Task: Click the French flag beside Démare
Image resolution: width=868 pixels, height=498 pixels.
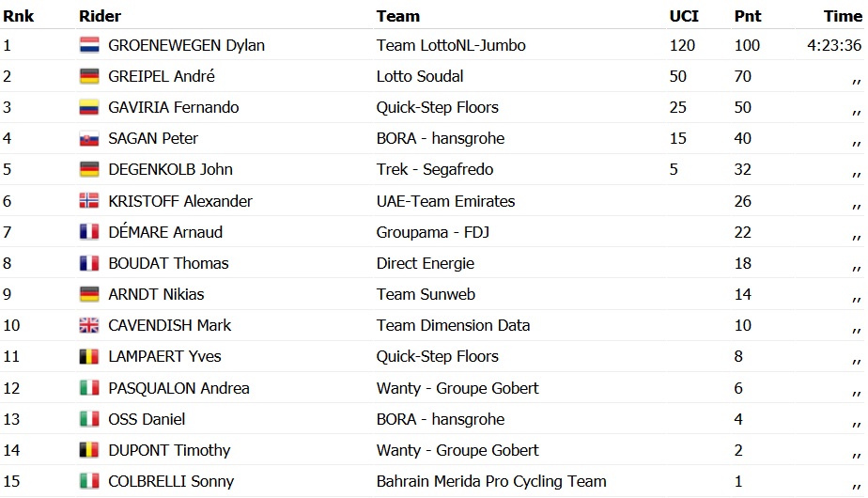Action: (x=89, y=232)
